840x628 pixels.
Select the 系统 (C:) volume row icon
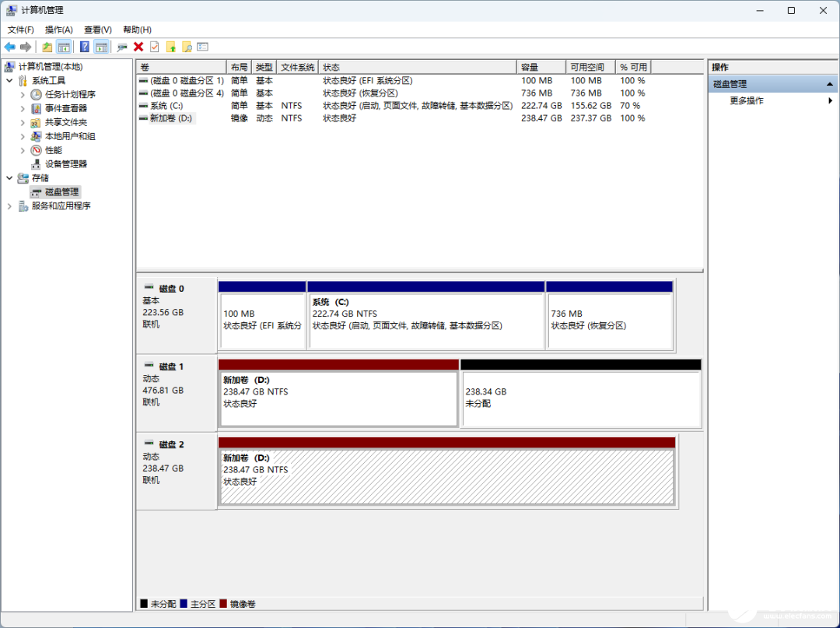click(x=143, y=106)
